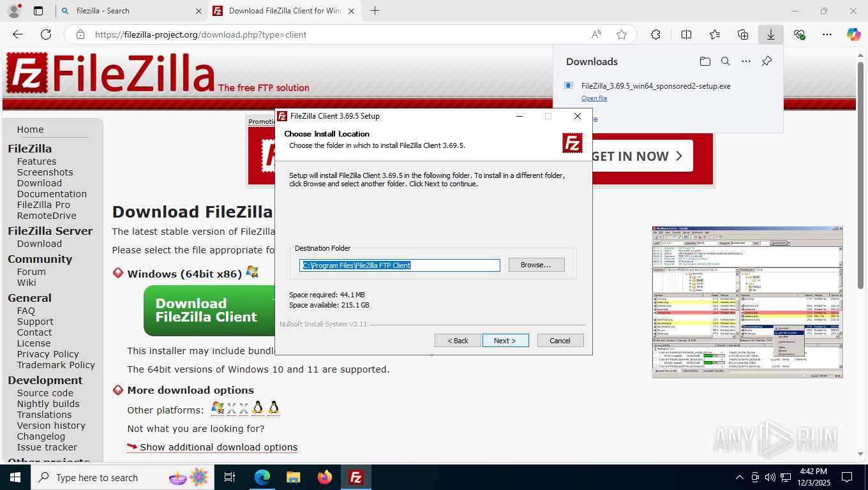Viewport: 868px width, 490px height.
Task: Click Back in FileZilla setup
Action: tap(458, 341)
